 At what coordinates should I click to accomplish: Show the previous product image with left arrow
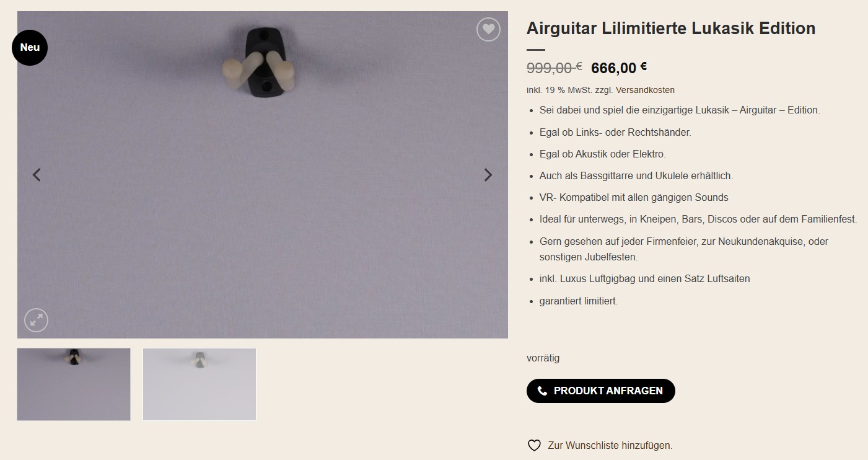(x=37, y=175)
